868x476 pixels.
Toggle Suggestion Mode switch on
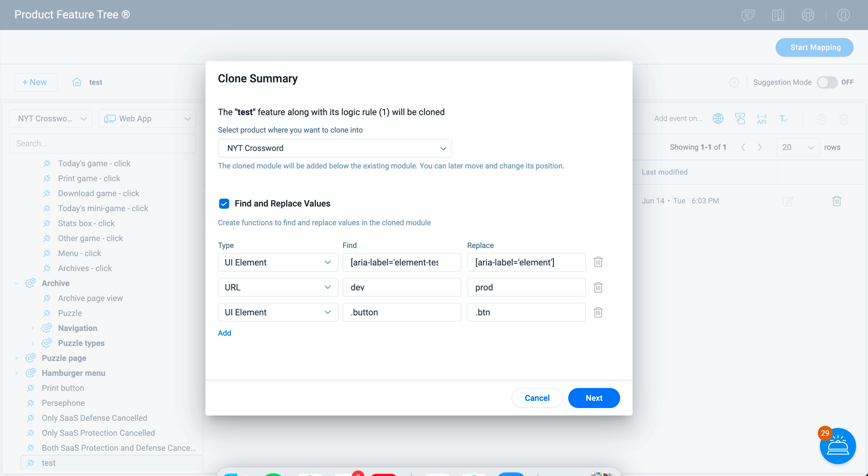827,82
